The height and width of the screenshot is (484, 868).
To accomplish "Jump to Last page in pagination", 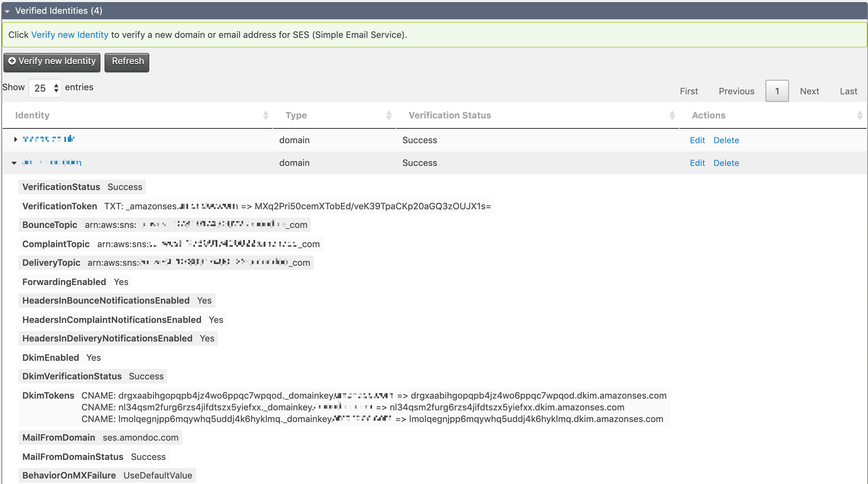I will pyautogui.click(x=848, y=91).
